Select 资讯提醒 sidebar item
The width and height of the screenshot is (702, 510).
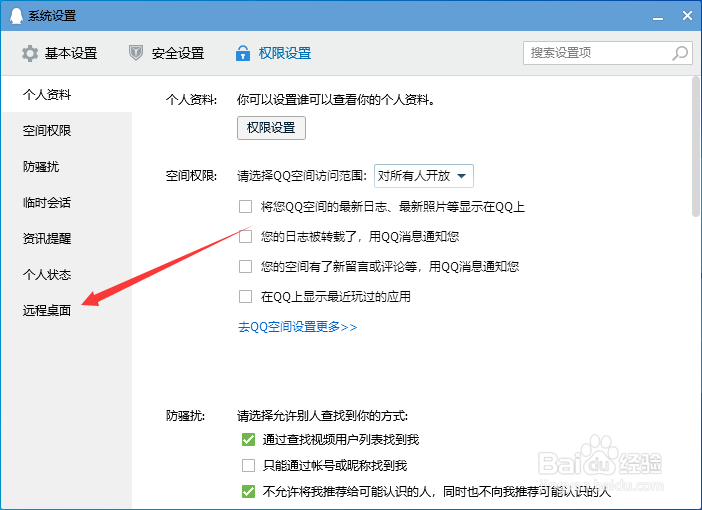pos(67,239)
